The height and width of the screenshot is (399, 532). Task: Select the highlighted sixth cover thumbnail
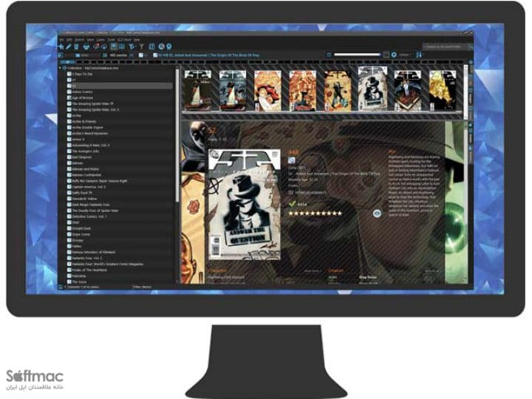tap(372, 89)
